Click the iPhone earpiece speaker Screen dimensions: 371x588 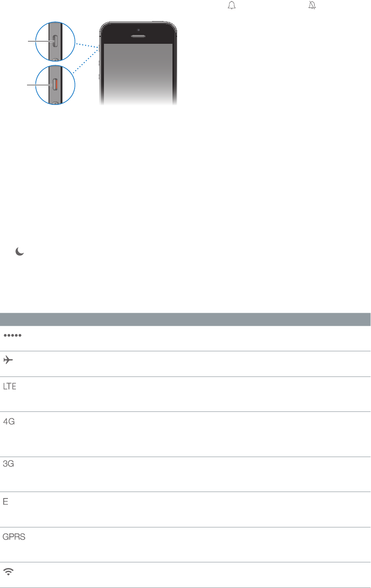tap(137, 35)
